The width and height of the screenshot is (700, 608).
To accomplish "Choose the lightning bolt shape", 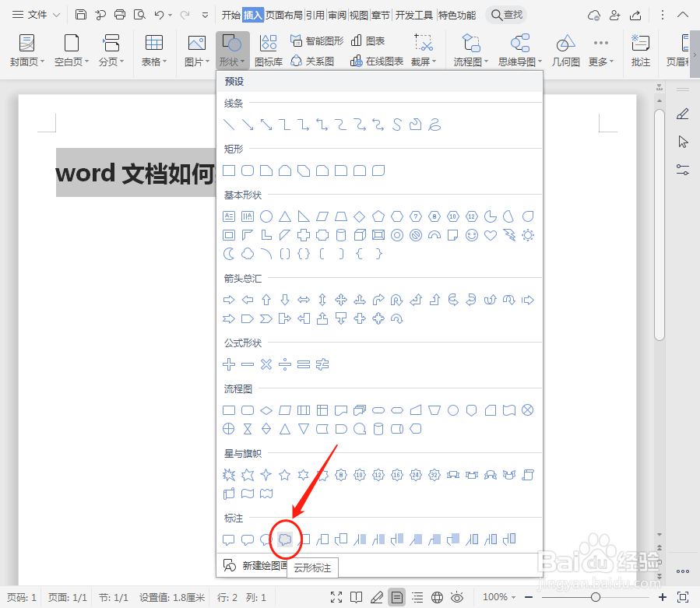I will [509, 235].
